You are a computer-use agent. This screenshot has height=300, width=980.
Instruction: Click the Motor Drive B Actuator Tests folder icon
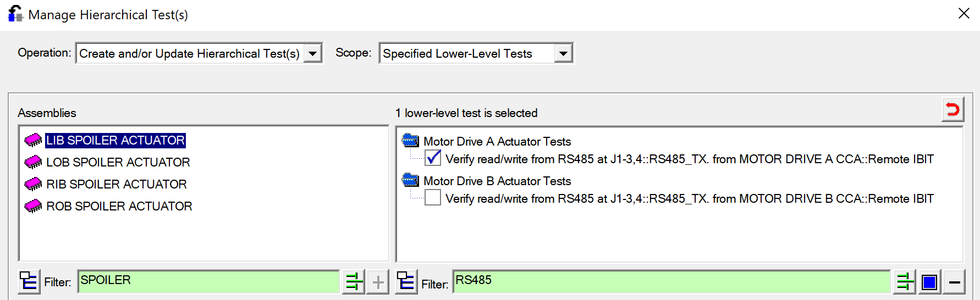click(x=410, y=180)
